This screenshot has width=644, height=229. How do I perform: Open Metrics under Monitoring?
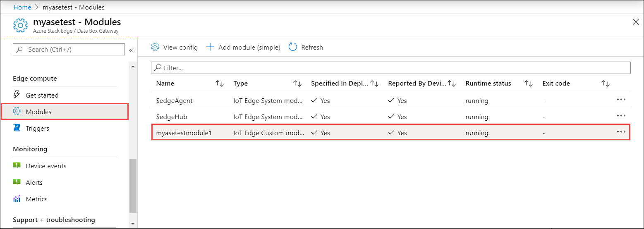tap(36, 199)
